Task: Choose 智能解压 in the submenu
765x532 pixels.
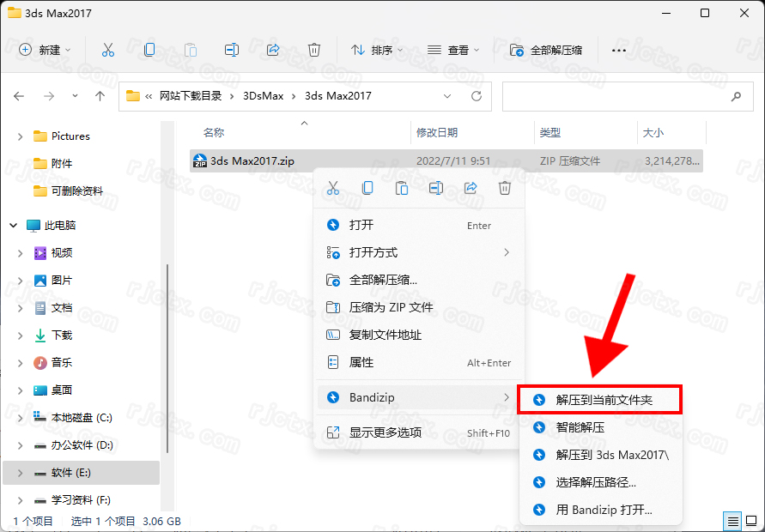Action: click(580, 427)
